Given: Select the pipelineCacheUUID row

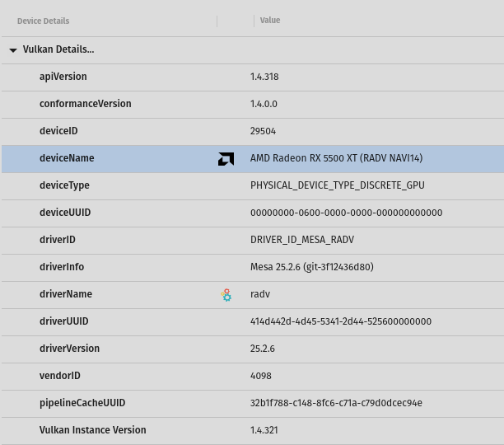Looking at the screenshot, I should coord(82,403).
